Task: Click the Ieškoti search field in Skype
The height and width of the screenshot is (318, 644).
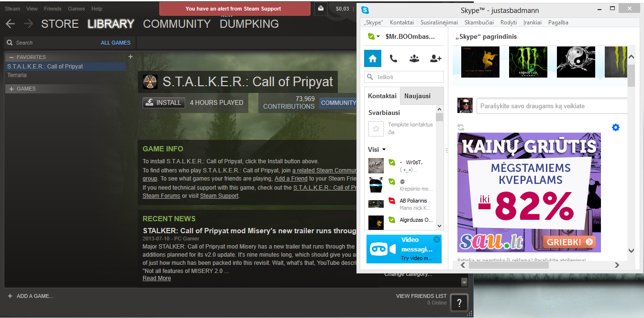Action: tap(404, 77)
